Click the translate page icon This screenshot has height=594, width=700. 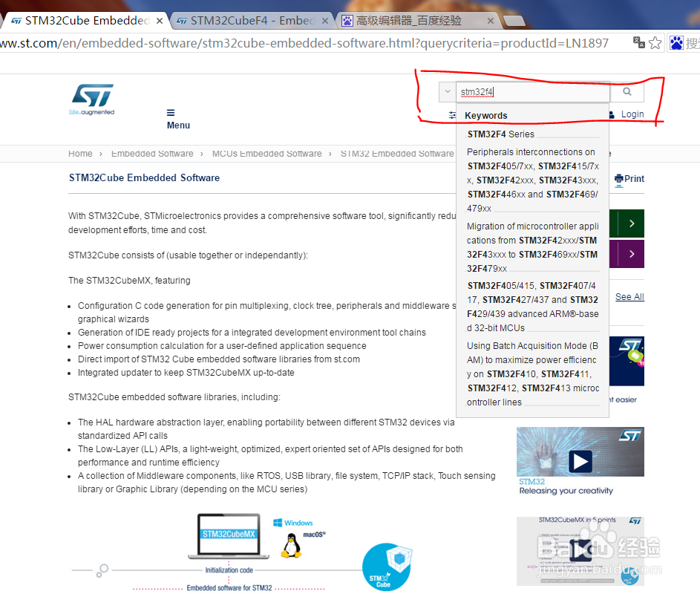tap(639, 43)
